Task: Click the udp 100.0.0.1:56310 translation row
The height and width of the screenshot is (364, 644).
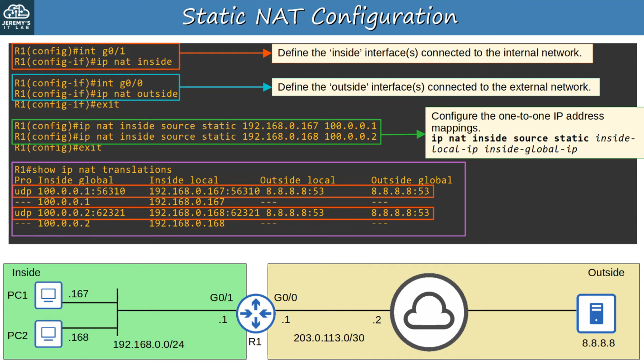Action: pos(222,191)
